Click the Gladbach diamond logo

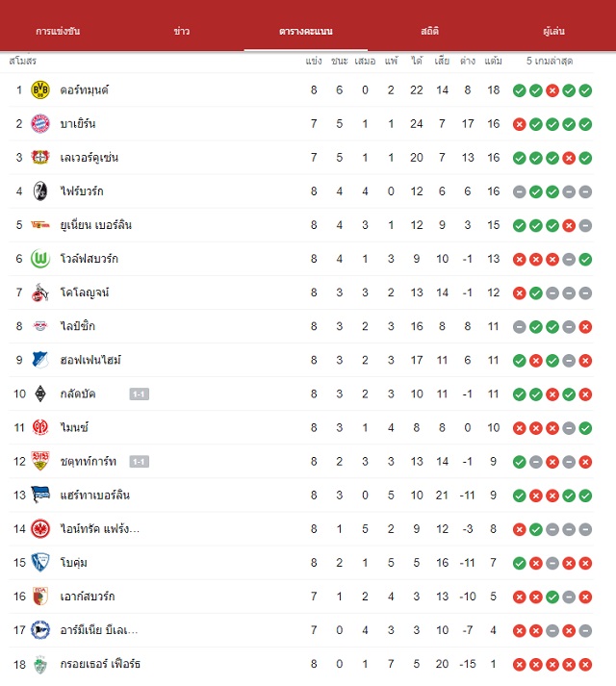point(40,394)
